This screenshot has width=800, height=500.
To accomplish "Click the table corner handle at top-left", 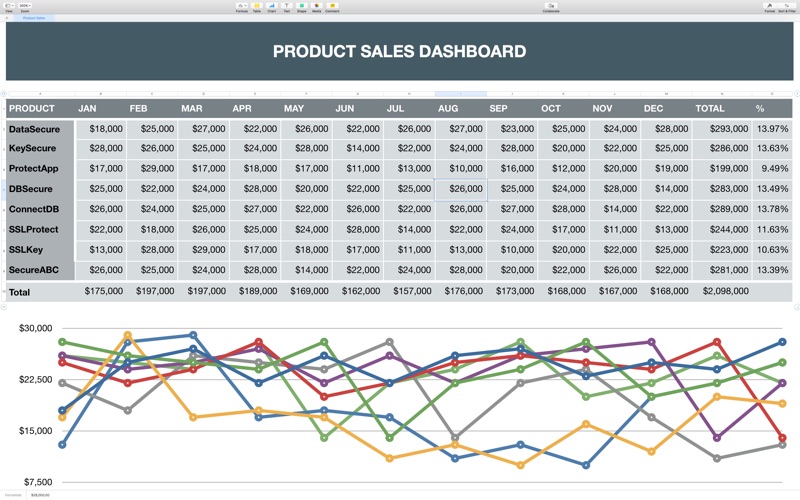I will click(4, 93).
